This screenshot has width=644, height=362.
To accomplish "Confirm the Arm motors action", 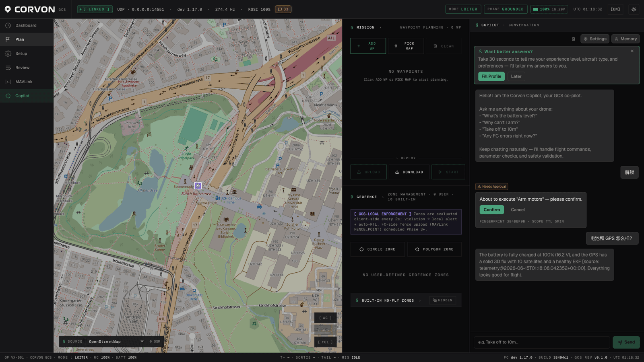I will pos(491,210).
